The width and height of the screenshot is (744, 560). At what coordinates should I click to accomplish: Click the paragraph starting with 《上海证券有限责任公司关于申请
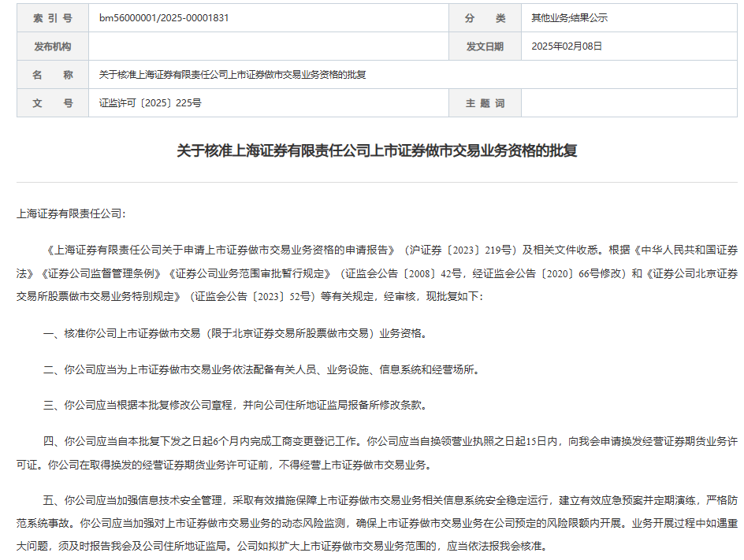[377, 273]
